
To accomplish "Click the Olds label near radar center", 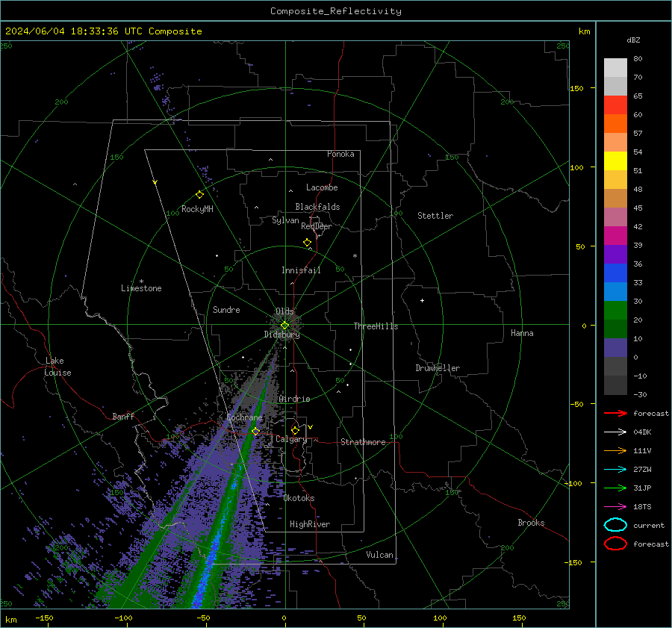I will point(284,311).
